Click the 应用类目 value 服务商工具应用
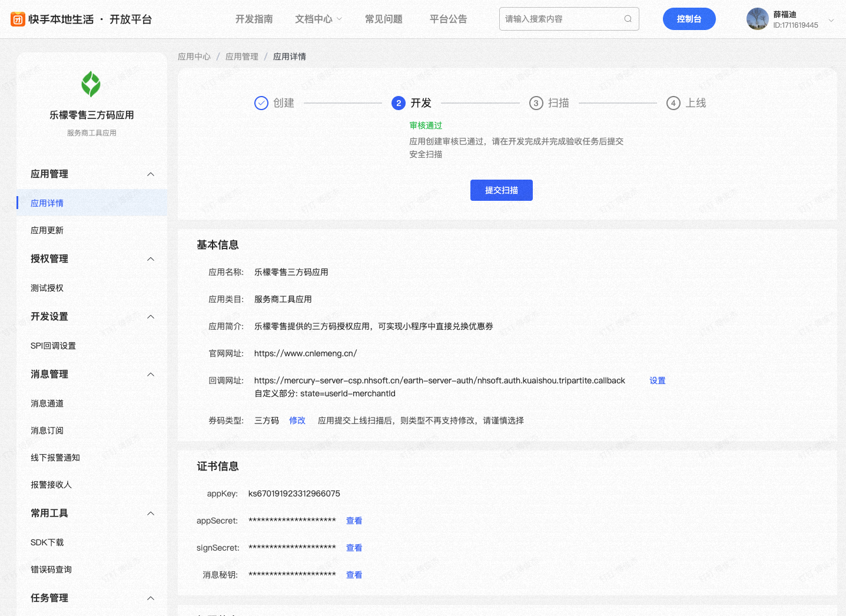 pos(283,299)
